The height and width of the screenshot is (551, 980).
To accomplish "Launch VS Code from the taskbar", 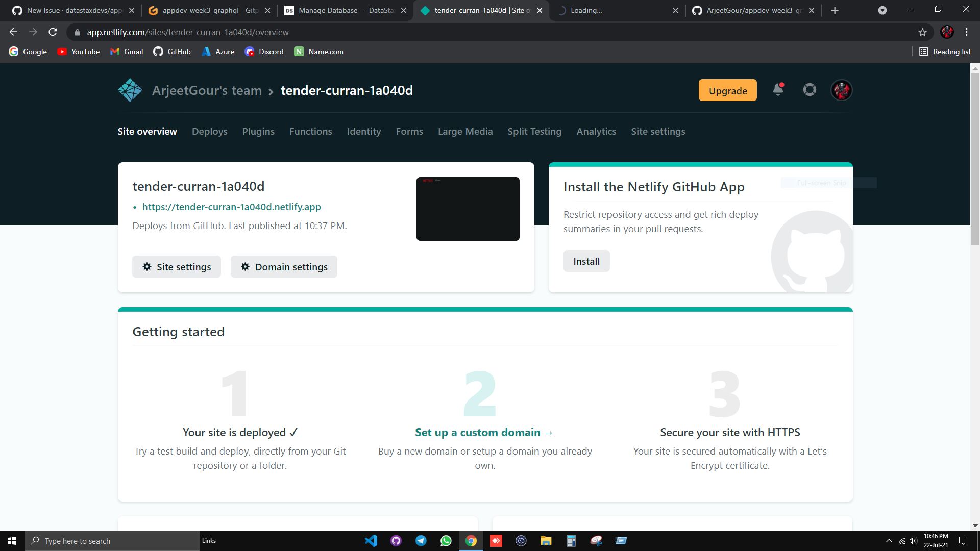I will (371, 541).
